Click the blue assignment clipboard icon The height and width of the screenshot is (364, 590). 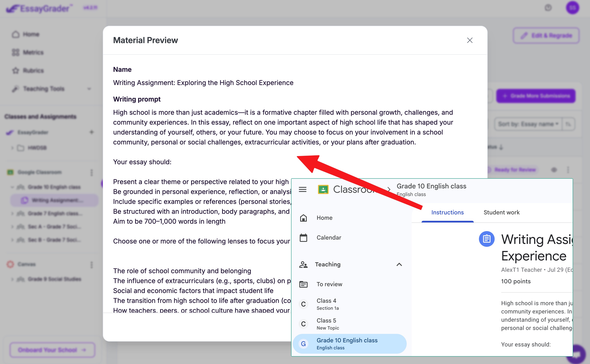tap(486, 239)
